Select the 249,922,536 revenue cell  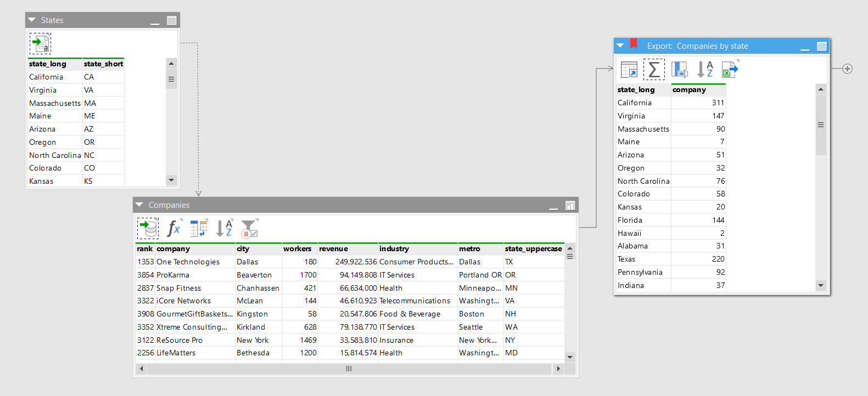click(x=348, y=262)
